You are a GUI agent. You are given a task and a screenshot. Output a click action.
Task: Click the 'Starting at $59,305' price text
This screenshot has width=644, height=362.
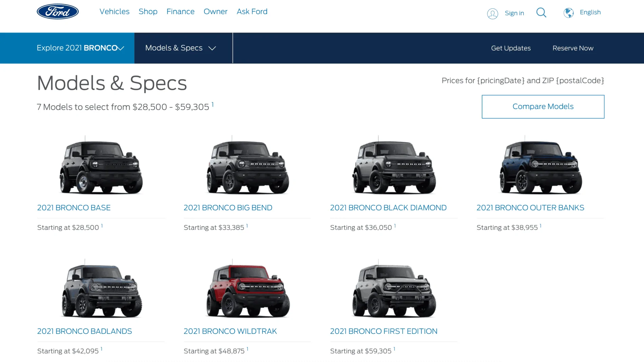pos(361,351)
